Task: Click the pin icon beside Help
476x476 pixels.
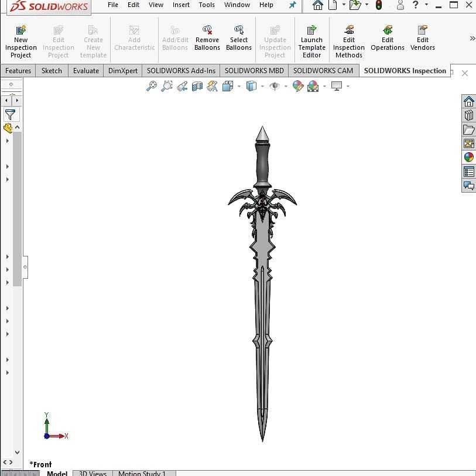Action: point(292,5)
